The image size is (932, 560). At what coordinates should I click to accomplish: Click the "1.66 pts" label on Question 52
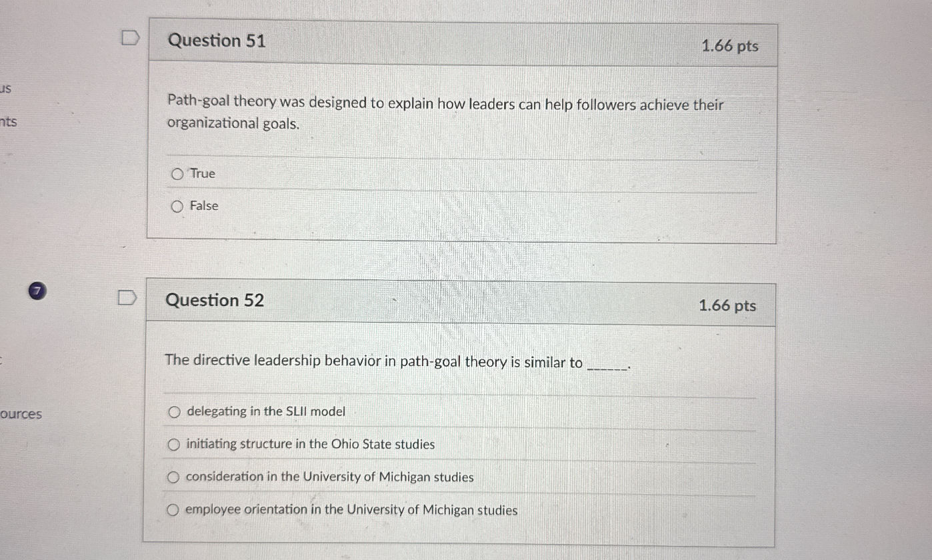728,306
